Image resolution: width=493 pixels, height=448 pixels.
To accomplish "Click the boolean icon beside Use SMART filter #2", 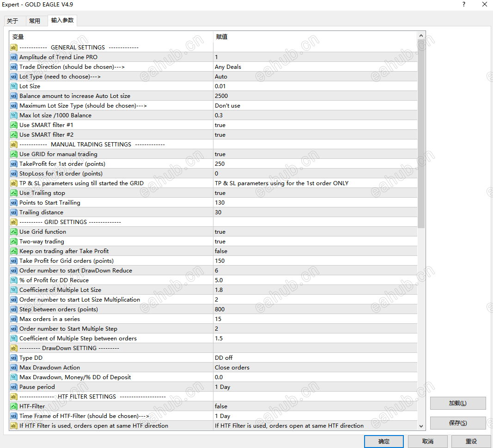I will point(13,135).
